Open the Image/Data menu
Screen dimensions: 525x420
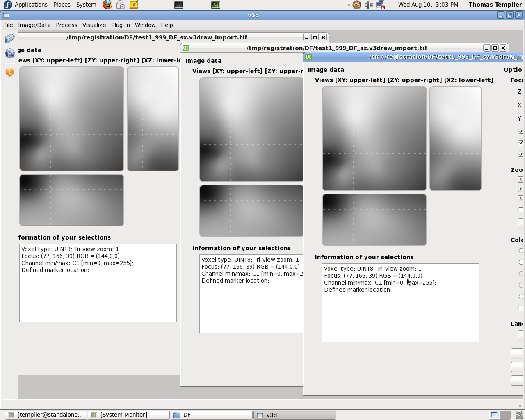tap(34, 25)
